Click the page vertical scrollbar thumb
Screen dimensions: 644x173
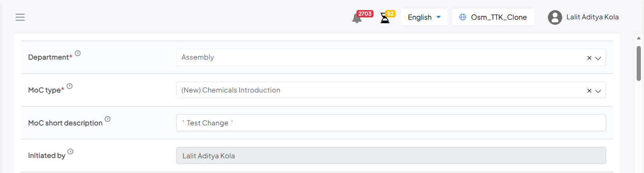(x=639, y=63)
